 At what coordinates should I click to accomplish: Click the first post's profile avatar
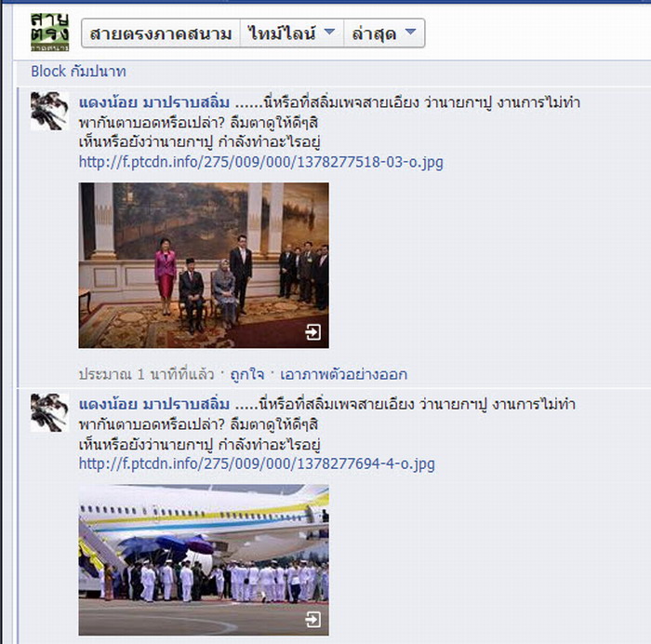(50, 111)
